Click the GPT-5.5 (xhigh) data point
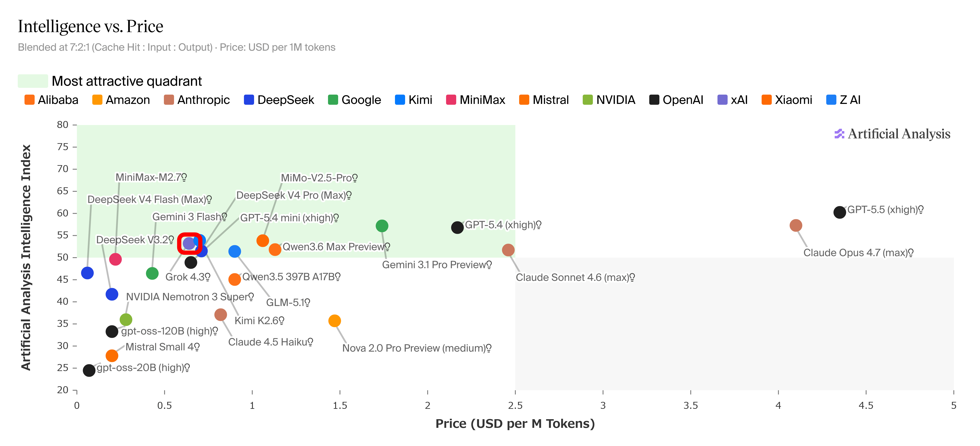This screenshot has height=446, width=980. click(x=839, y=212)
